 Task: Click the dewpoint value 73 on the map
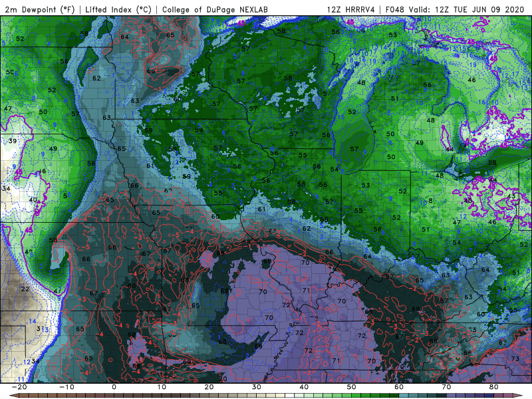(515, 358)
